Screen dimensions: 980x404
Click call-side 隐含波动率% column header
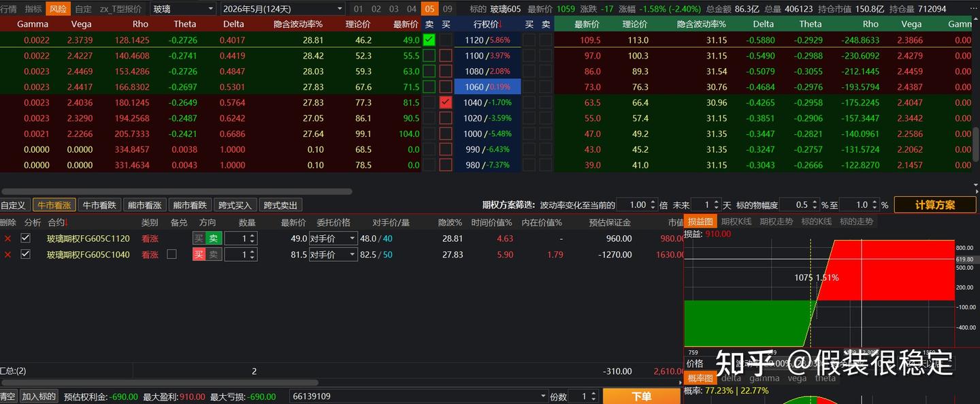tap(298, 24)
